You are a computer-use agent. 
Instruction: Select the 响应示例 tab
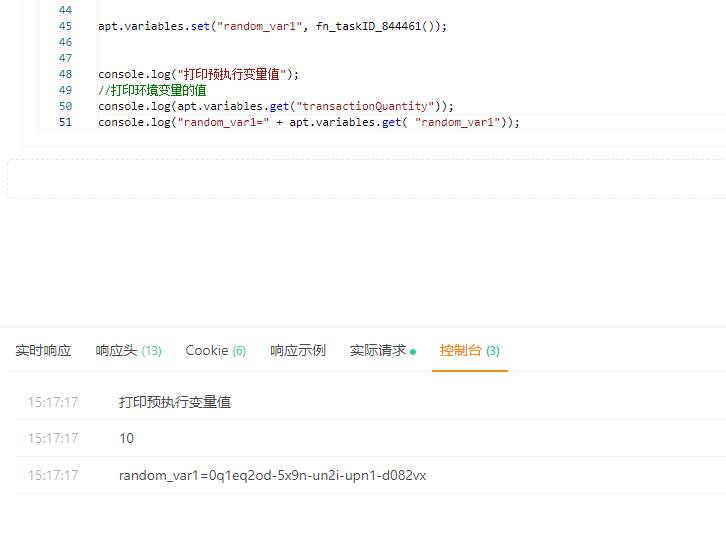point(298,351)
